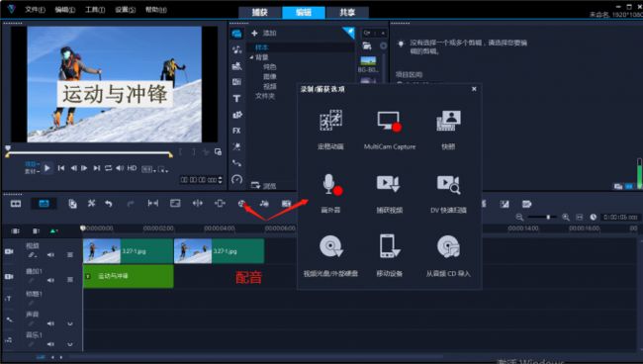Fit project in timeline window icon
The width and height of the screenshot is (643, 364).
[580, 217]
